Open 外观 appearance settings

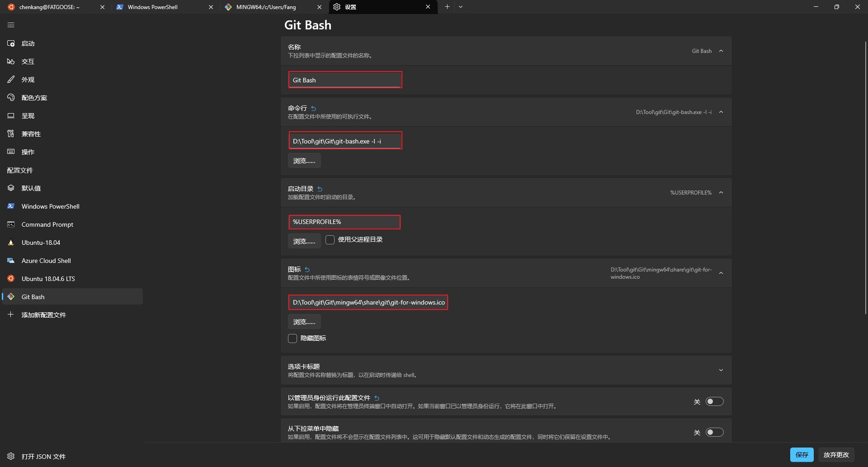point(72,80)
